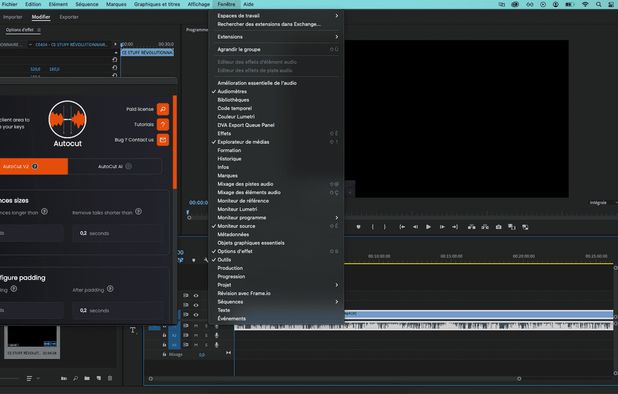Click the Mark Out bracket icon
The image size is (618, 394).
coord(385,227)
